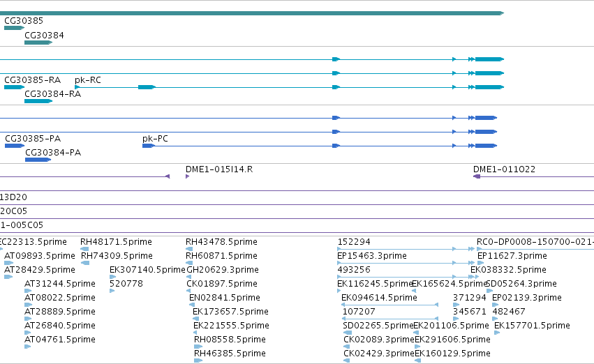Open EST RC0-DP0008-150700-021

pos(535,242)
